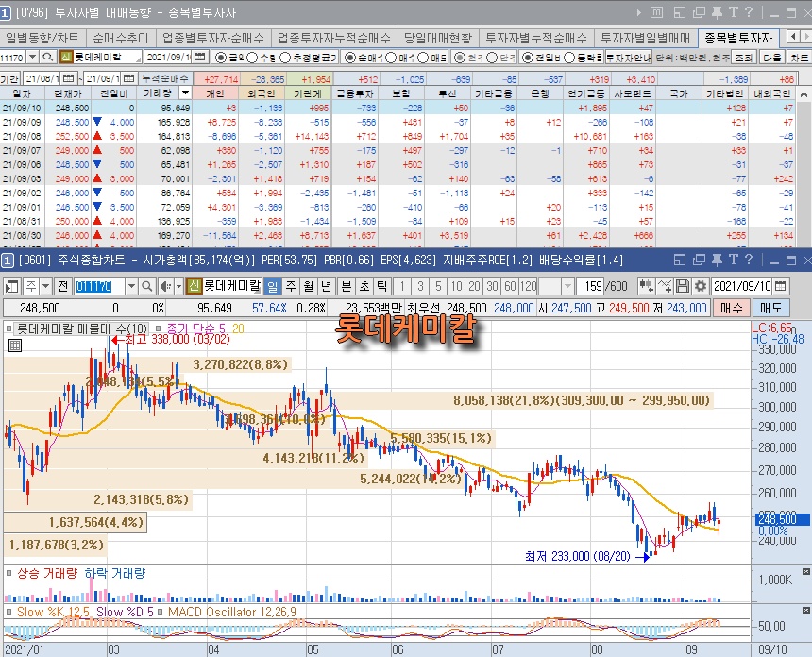Image resolution: width=812 pixels, height=657 pixels.
Task: Open the 투자자별일별매매 tab
Action: 645,38
